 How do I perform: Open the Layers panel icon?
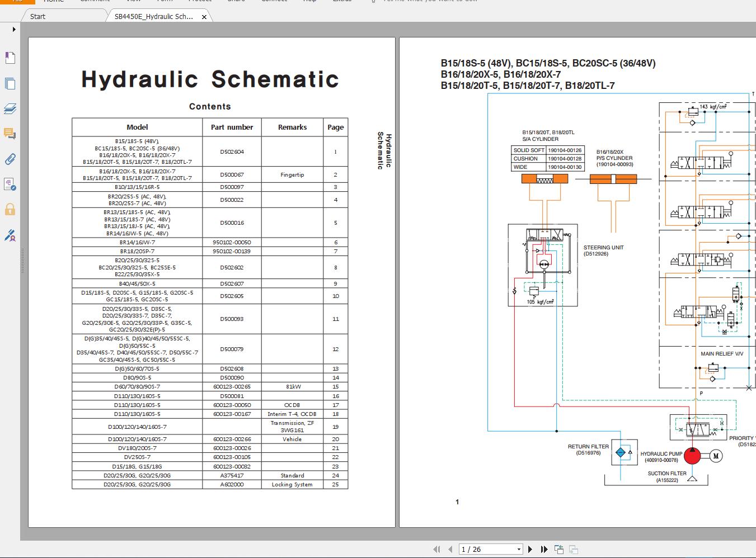coord(10,108)
